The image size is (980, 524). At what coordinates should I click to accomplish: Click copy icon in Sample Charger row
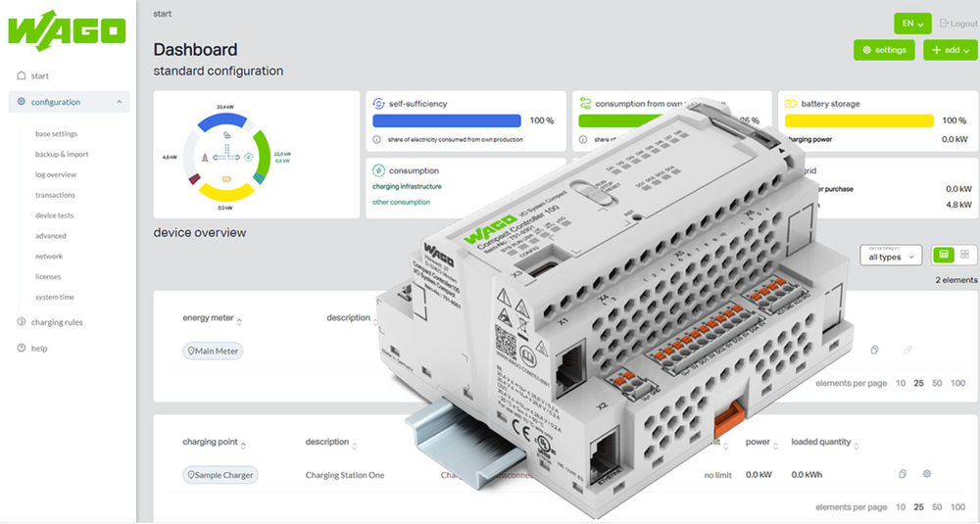[x=902, y=474]
